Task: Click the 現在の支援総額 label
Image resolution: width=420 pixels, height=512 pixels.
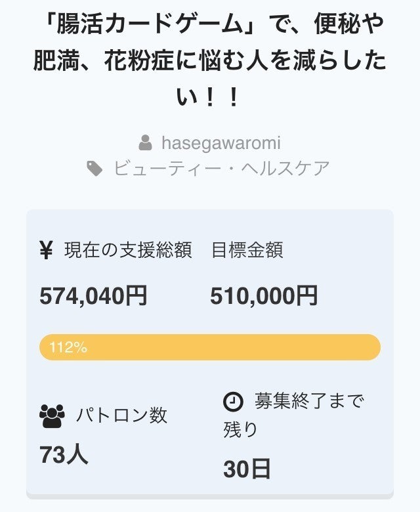Action: [x=128, y=250]
